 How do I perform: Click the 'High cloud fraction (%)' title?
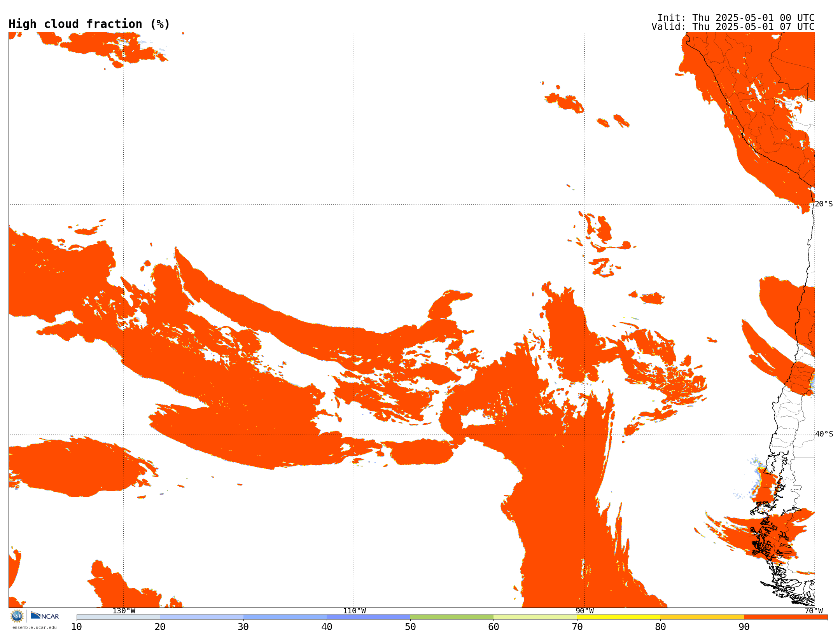(x=89, y=24)
